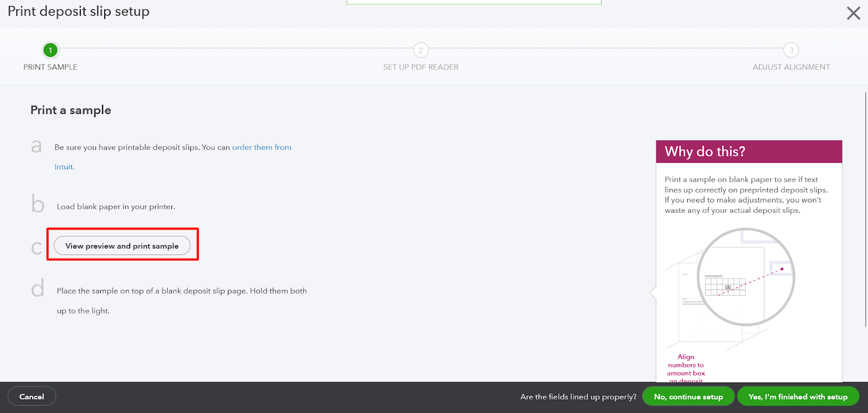Image resolution: width=868 pixels, height=413 pixels.
Task: Click the magnified deposit slip illustration
Action: (x=745, y=277)
